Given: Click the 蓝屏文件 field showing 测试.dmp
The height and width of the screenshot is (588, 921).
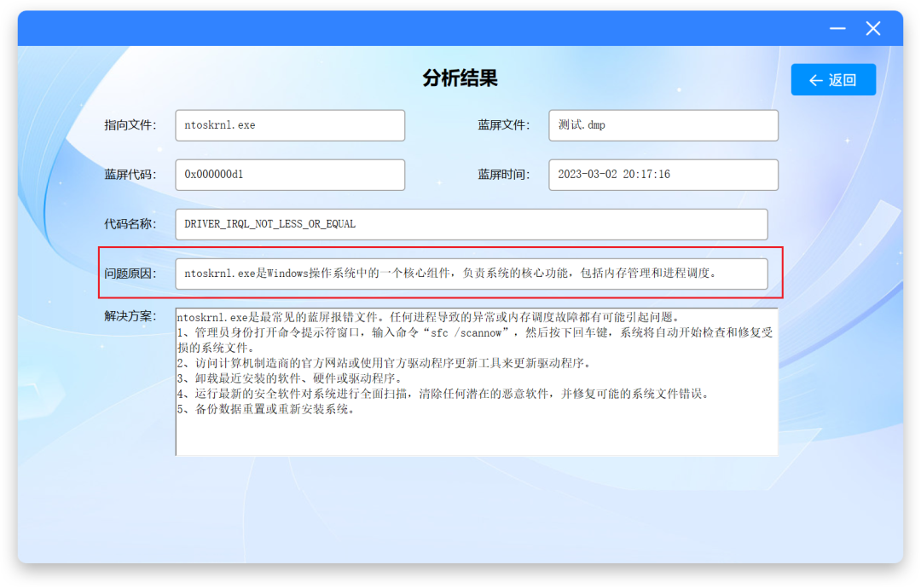Looking at the screenshot, I should click(x=663, y=125).
